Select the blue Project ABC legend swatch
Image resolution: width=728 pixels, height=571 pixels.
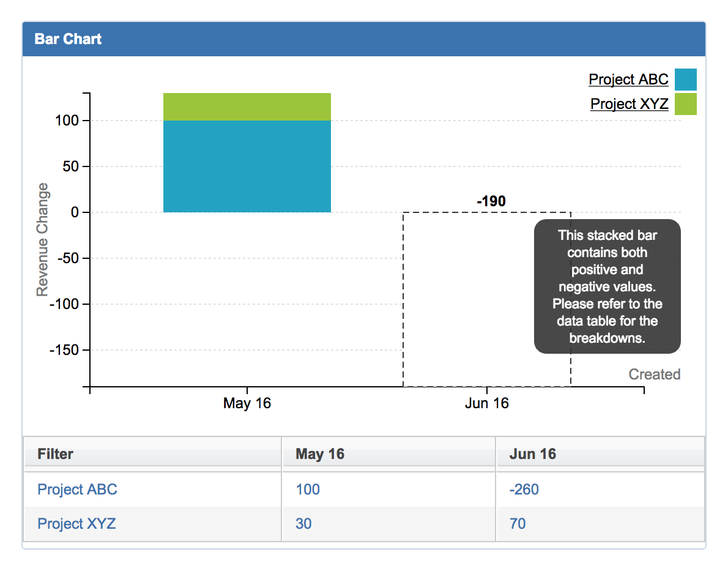point(685,80)
